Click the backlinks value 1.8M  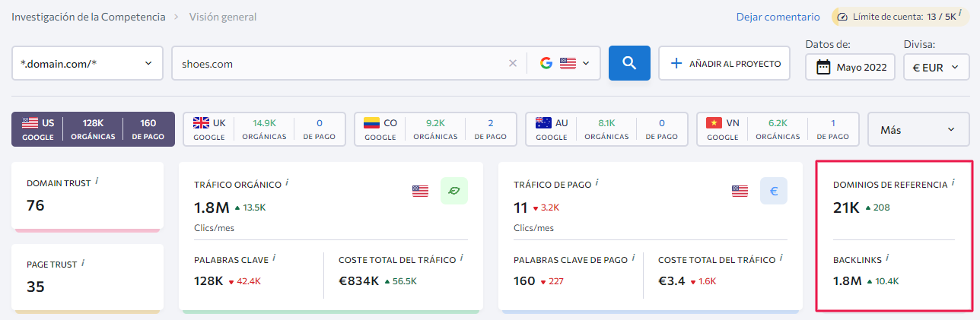848,280
